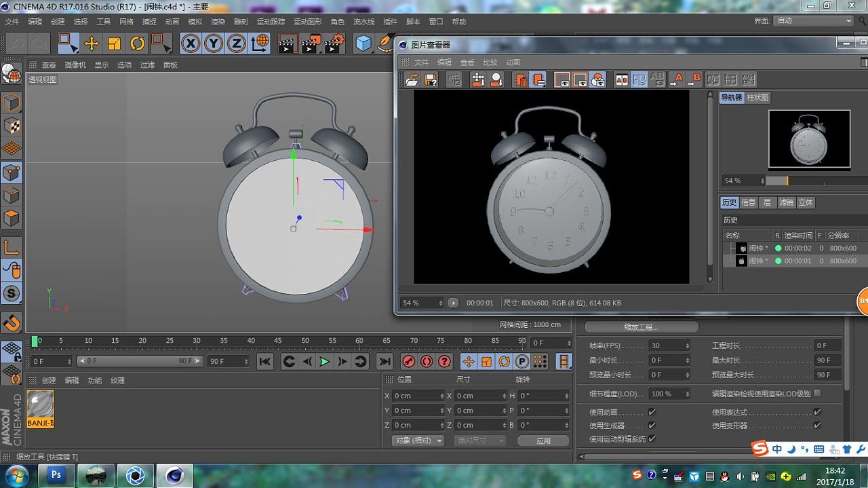Switch to the 柱状图 tab
868x488 pixels.
pos(757,98)
